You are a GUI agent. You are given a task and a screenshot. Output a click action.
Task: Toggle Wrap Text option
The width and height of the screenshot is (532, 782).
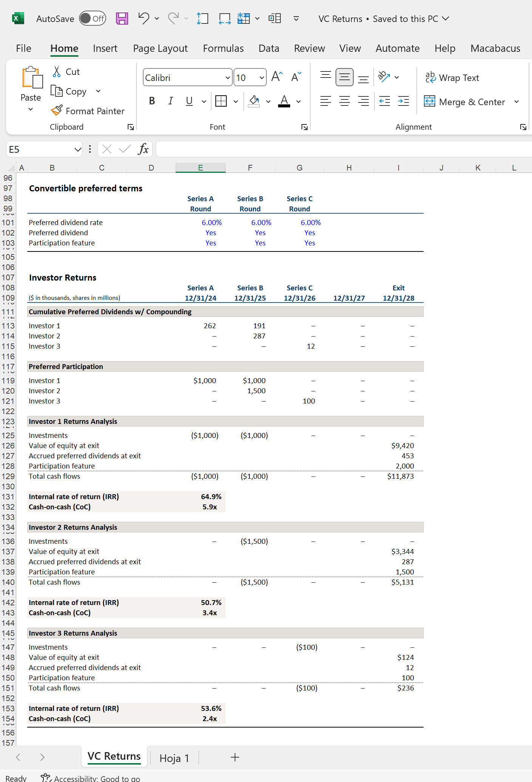pyautogui.click(x=452, y=78)
